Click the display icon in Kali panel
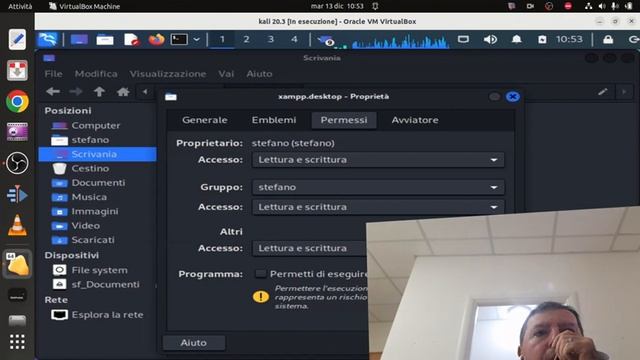This screenshot has width=640, height=360. click(463, 40)
